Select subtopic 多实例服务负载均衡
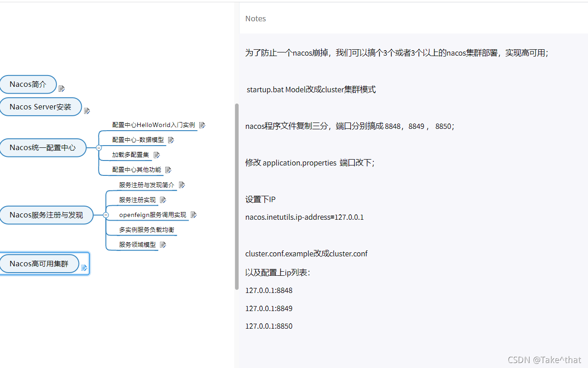The width and height of the screenshot is (588, 368). (147, 230)
